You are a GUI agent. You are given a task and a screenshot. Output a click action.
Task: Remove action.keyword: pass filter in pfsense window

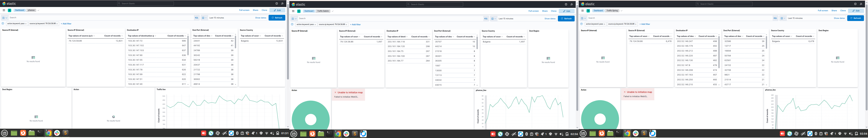tap(26, 24)
